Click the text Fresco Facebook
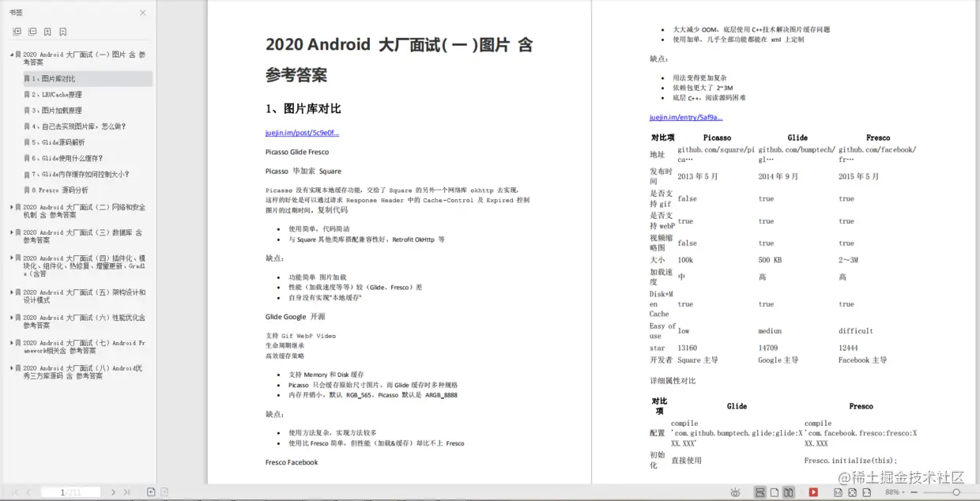 coord(292,462)
